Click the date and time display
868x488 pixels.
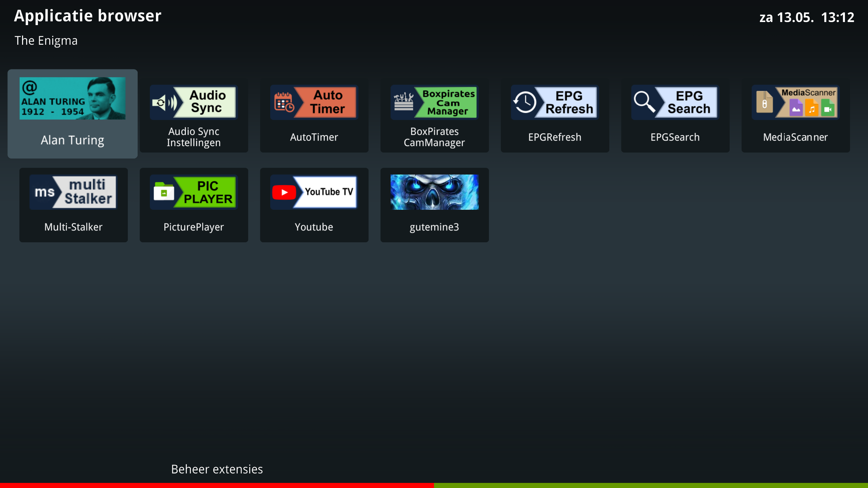pyautogui.click(x=807, y=17)
